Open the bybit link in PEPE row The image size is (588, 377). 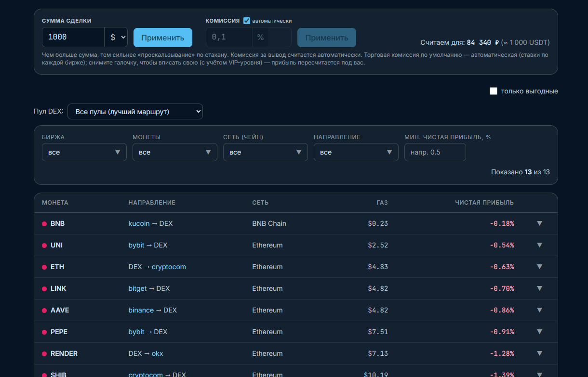(x=136, y=332)
